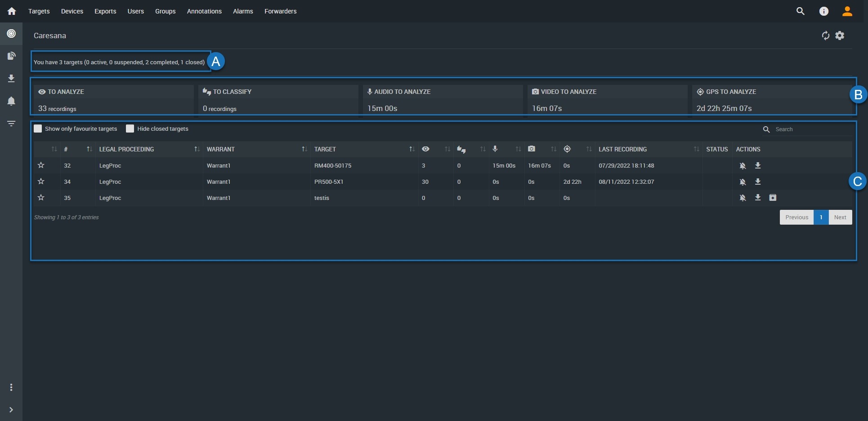Open target testis row
The width and height of the screenshot is (868, 421).
[x=443, y=198]
